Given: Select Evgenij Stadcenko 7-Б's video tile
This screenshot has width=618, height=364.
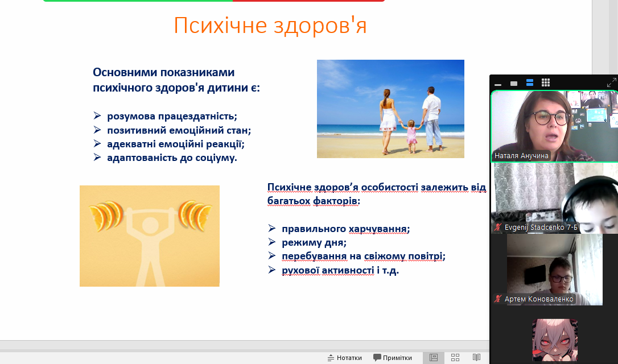Looking at the screenshot, I should 554,198.
